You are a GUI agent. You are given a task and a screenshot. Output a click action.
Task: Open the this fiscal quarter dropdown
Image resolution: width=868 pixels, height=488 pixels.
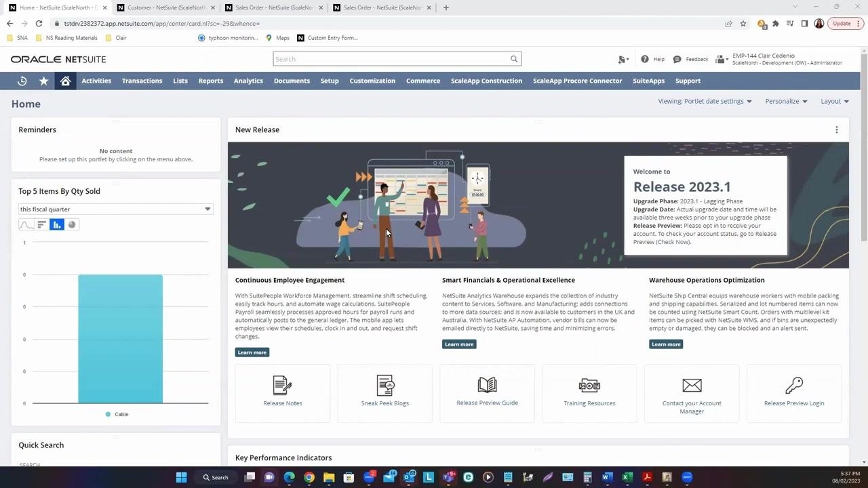point(116,209)
